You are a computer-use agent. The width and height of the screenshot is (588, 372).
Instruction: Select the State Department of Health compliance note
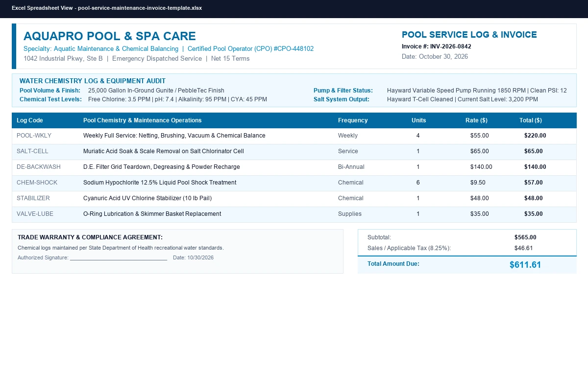(x=121, y=248)
